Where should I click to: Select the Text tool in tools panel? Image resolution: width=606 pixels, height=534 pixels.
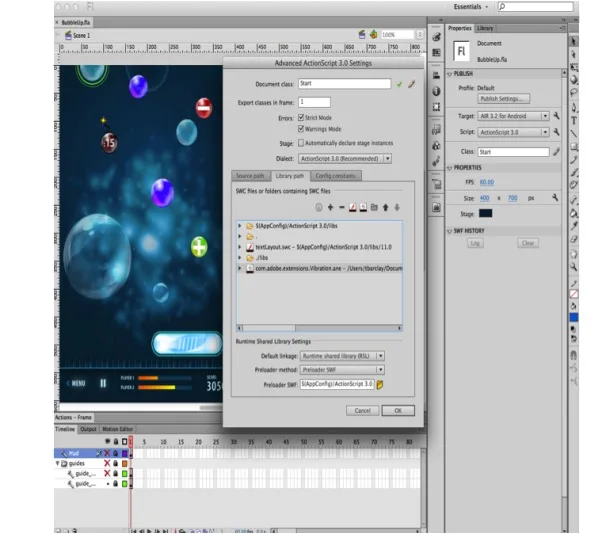[x=574, y=121]
